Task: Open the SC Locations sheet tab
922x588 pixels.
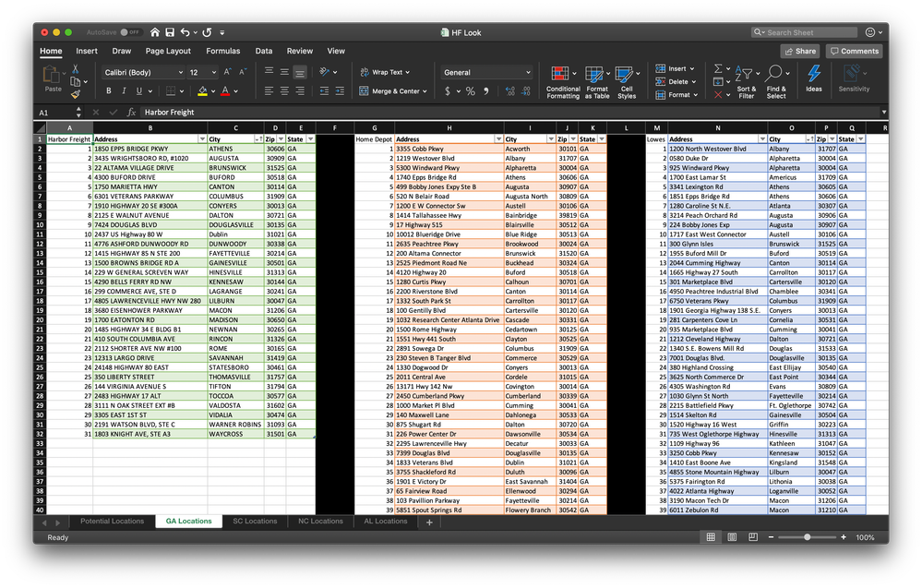Action: [x=255, y=520]
